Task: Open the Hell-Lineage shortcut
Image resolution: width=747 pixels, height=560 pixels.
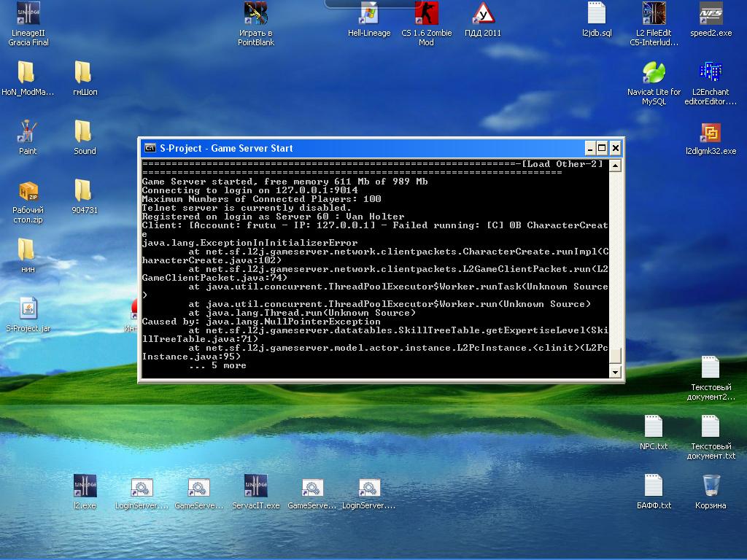Action: 369,14
